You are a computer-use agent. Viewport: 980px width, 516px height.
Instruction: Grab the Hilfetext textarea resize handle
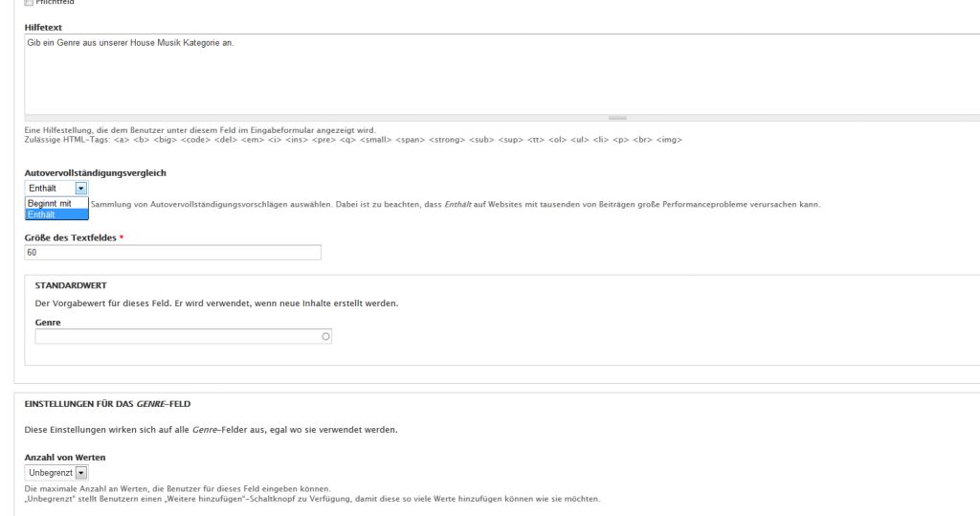click(617, 118)
